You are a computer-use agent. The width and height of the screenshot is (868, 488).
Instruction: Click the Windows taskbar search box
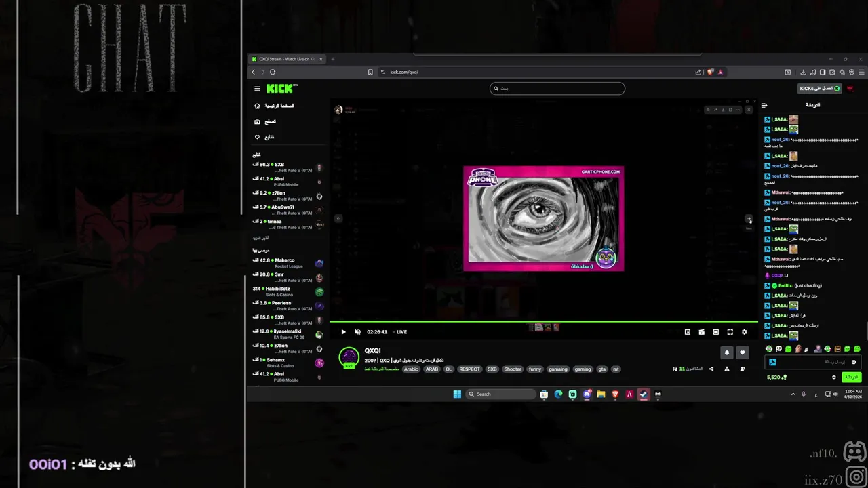(501, 394)
